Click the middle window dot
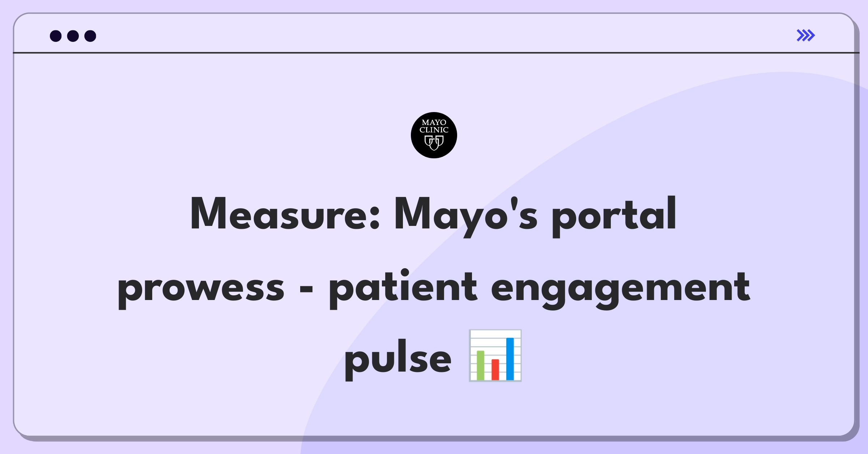Viewport: 868px width, 454px height. pyautogui.click(x=73, y=36)
